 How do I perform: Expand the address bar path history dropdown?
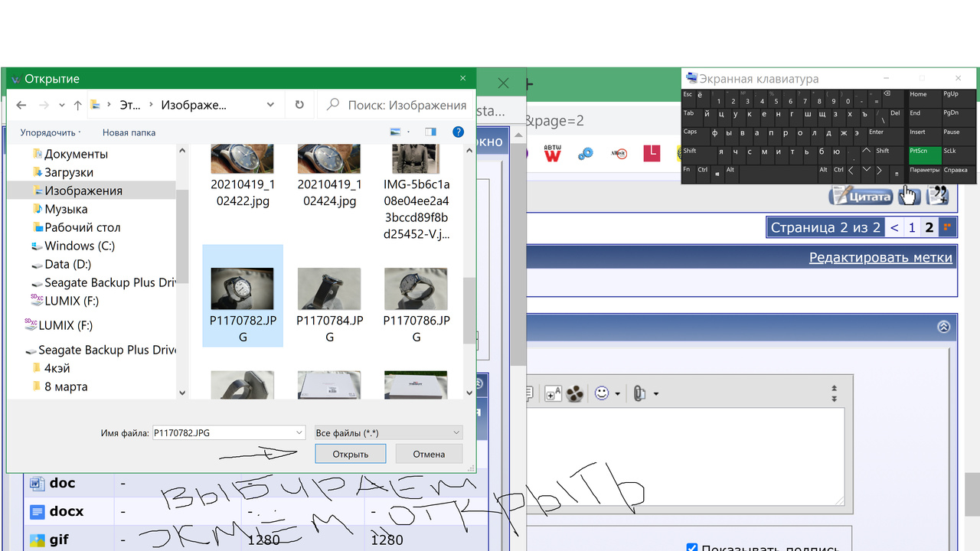click(x=270, y=105)
